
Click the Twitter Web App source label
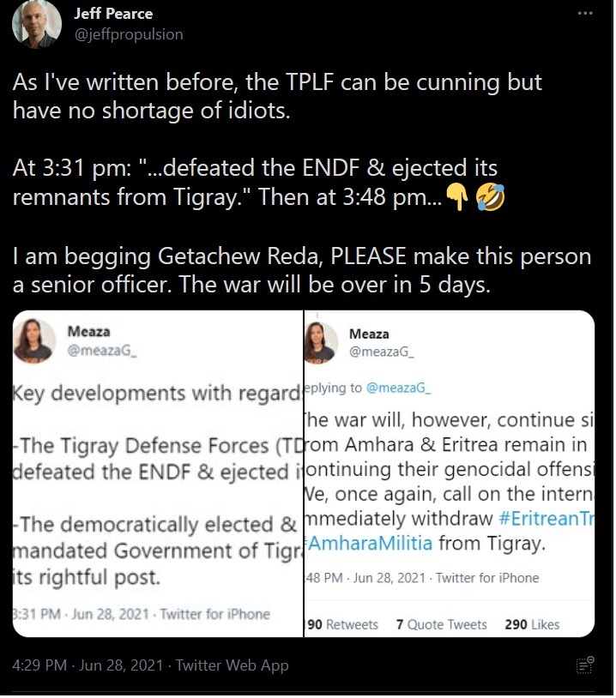[233, 665]
